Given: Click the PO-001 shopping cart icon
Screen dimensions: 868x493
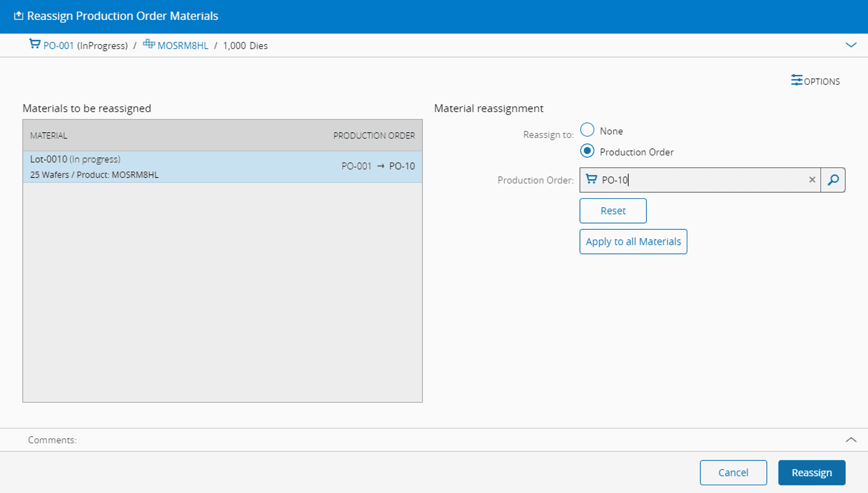Looking at the screenshot, I should pyautogui.click(x=34, y=44).
